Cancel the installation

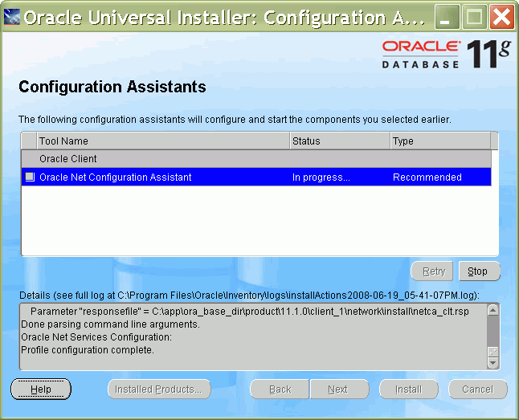click(x=478, y=389)
